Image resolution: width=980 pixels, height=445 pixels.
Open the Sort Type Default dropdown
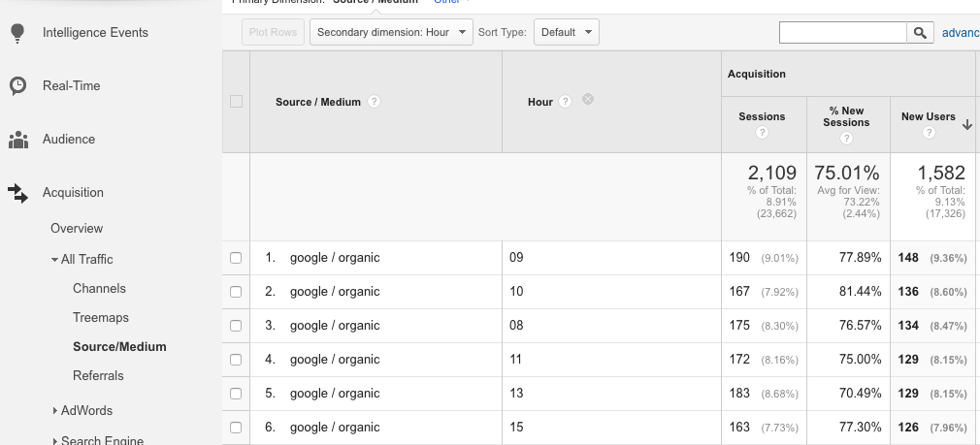567,32
